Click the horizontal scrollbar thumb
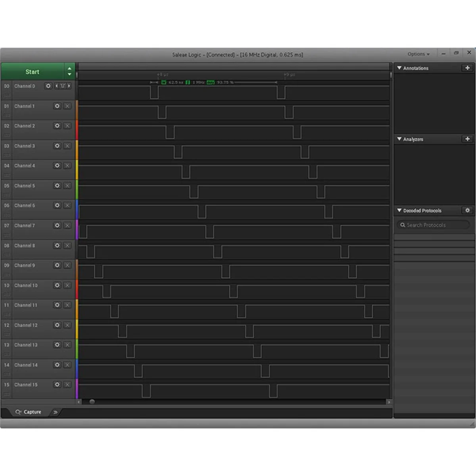The image size is (476, 476). [92, 402]
